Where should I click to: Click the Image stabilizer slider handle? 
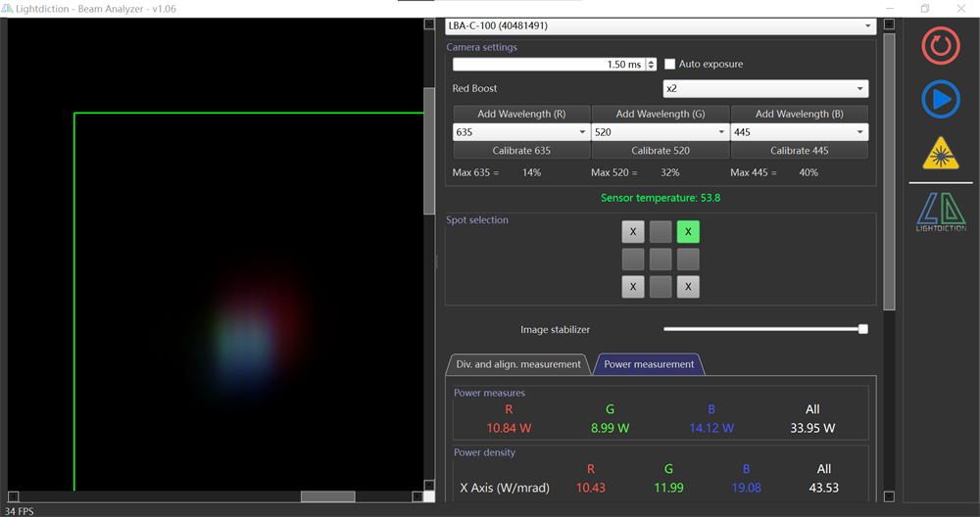point(862,329)
